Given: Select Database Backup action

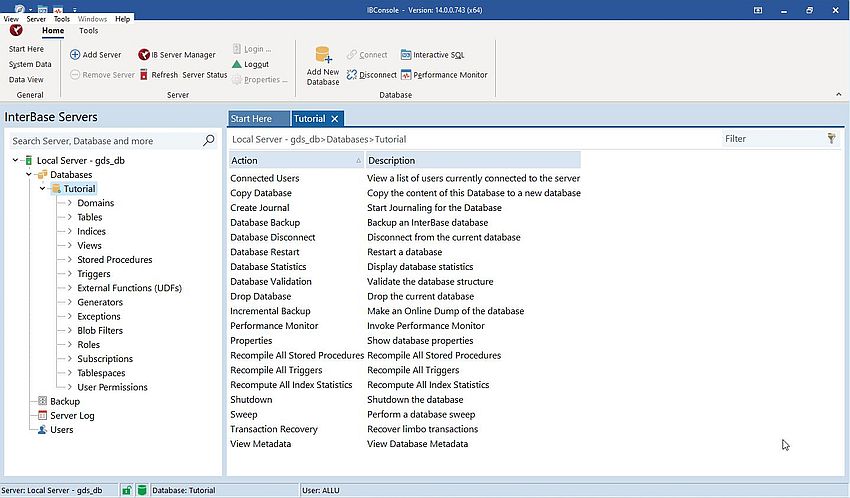Looking at the screenshot, I should click(265, 223).
